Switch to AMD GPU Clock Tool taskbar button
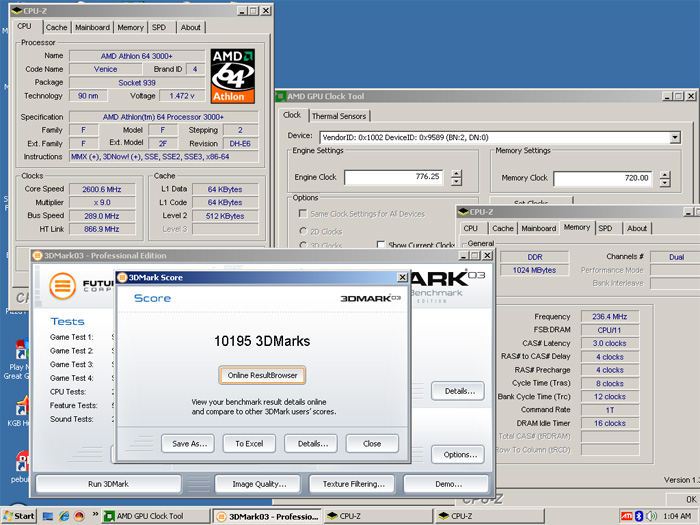The width and height of the screenshot is (700, 525). (x=156, y=516)
